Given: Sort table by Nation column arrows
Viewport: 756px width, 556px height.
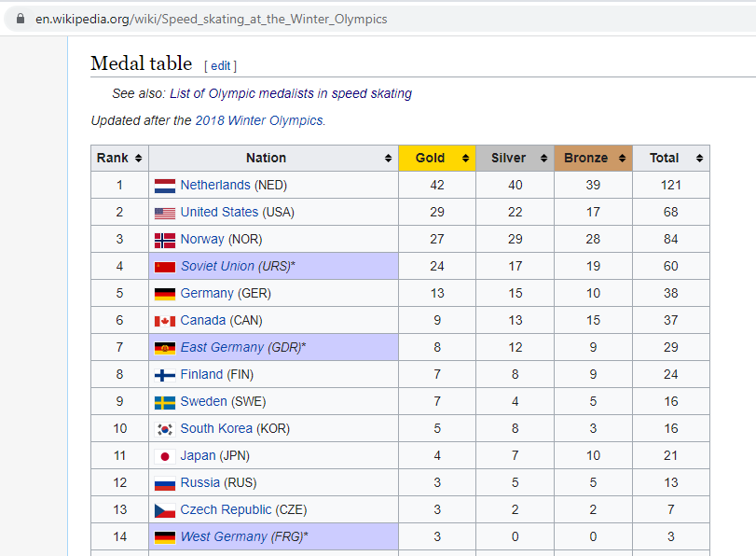Looking at the screenshot, I should pos(388,159).
